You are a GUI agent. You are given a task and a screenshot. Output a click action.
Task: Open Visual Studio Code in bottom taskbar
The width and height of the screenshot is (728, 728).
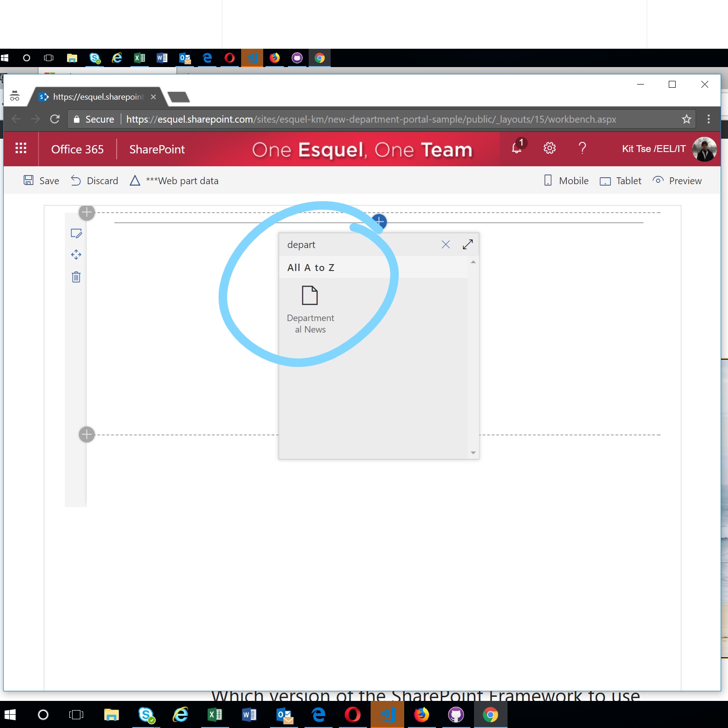point(387,715)
